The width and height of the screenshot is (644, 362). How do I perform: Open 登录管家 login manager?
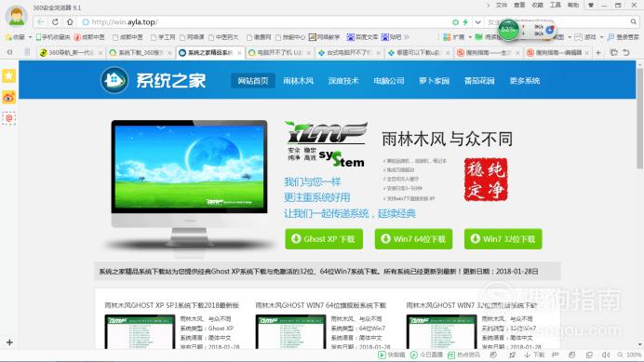click(x=623, y=37)
